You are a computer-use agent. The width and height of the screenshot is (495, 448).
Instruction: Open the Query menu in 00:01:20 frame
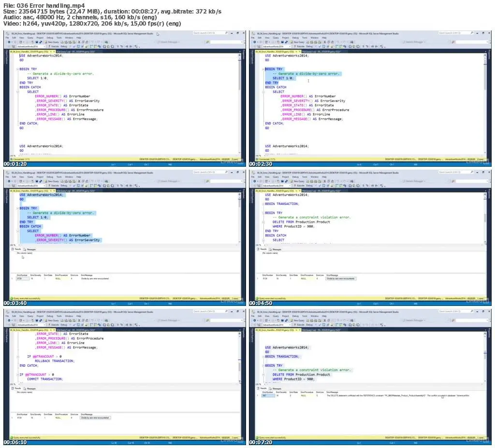pyautogui.click(x=30, y=38)
